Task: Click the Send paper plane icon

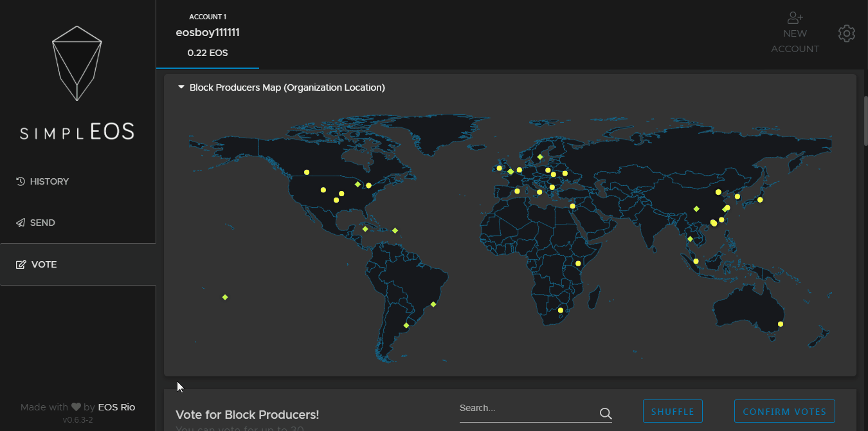Action: 21,223
